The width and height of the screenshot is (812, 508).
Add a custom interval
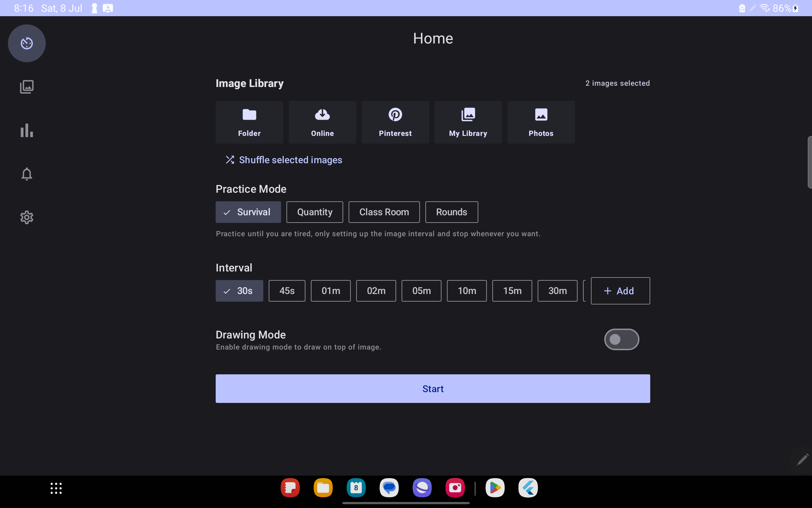[620, 291]
